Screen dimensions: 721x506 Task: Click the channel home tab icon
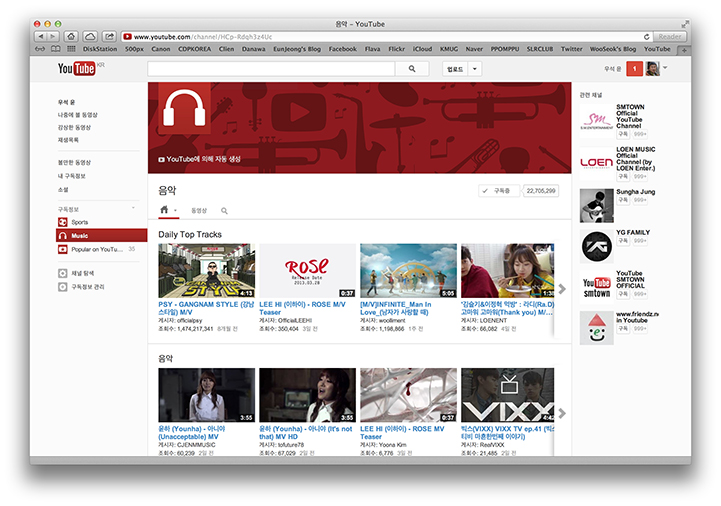point(164,210)
